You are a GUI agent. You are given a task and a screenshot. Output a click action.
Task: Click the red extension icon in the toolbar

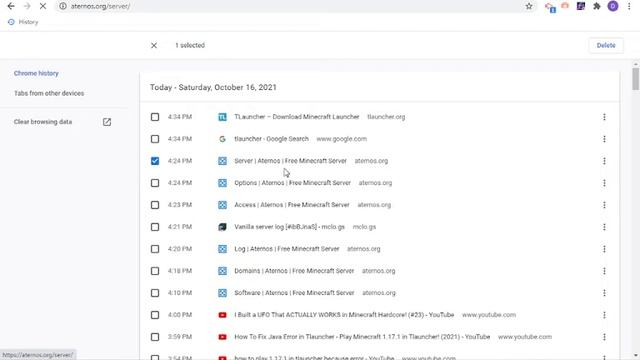click(565, 6)
